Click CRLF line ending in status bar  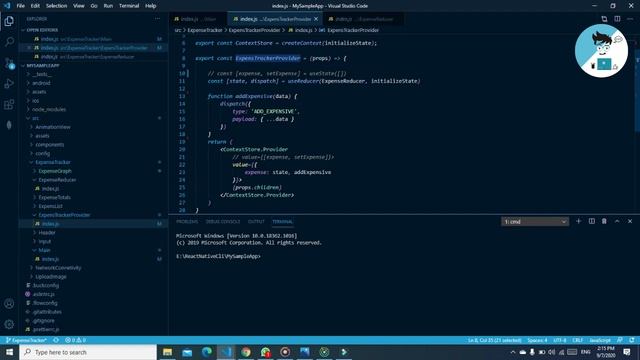(x=578, y=340)
